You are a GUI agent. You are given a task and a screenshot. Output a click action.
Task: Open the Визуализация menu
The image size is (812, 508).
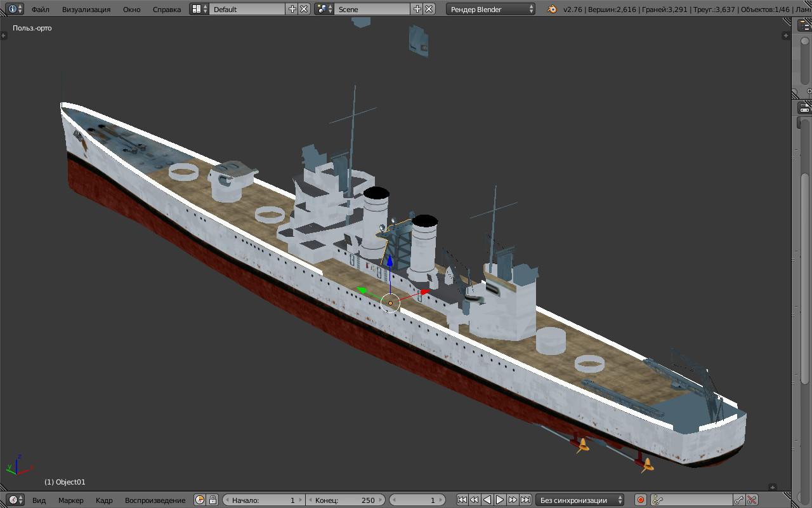tap(86, 10)
